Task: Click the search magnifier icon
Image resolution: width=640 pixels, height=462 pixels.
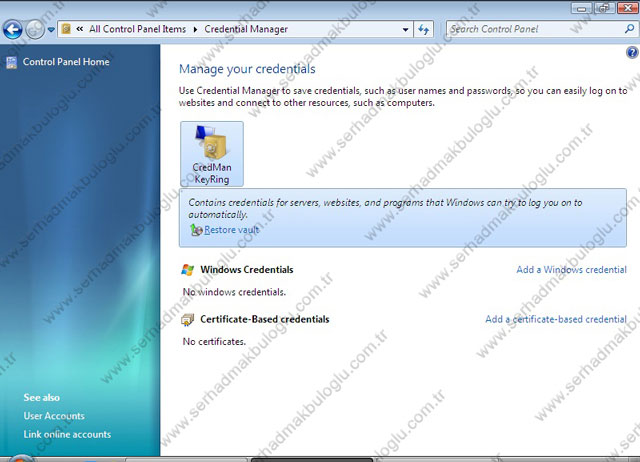Action: pos(629,29)
